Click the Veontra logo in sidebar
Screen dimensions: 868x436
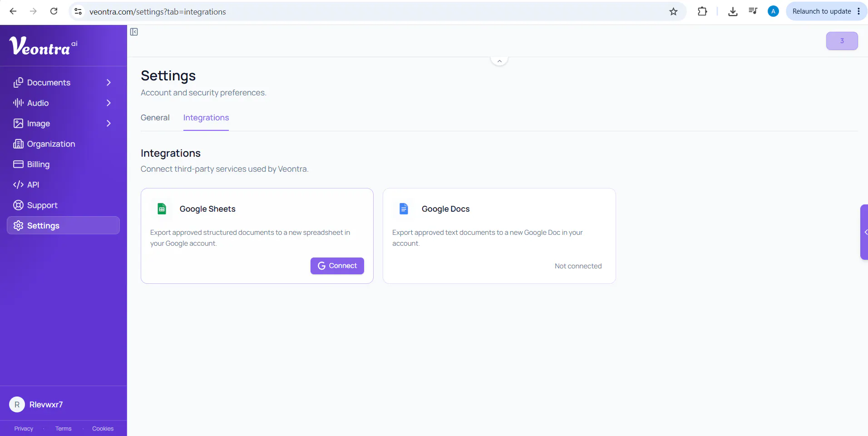43,46
